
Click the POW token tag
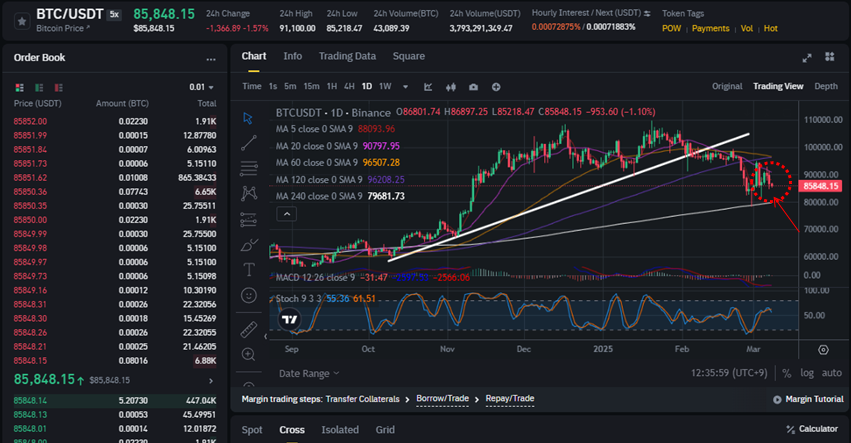pyautogui.click(x=671, y=28)
